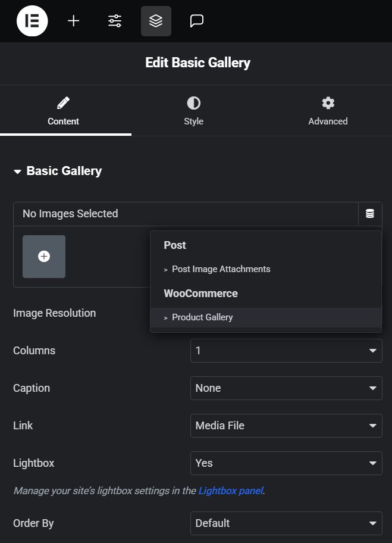Click the add images plus thumbnail
Viewport: 392px width, 543px height.
click(44, 257)
